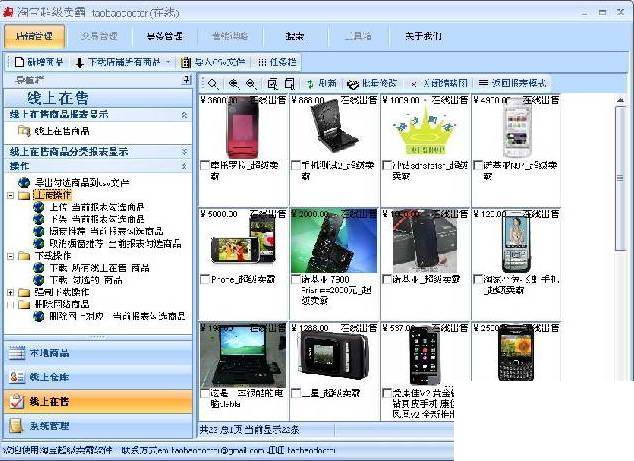Image resolution: width=634 pixels, height=461 pixels.
Task: Click 导出勾选商品到csv文件 action text
Action: pos(82,183)
